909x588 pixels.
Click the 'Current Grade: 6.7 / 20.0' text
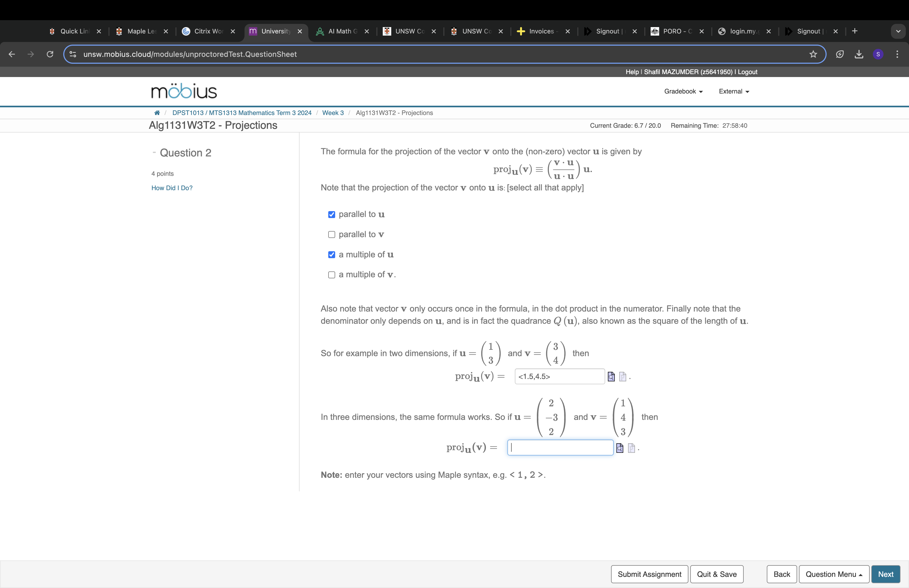[625, 126]
